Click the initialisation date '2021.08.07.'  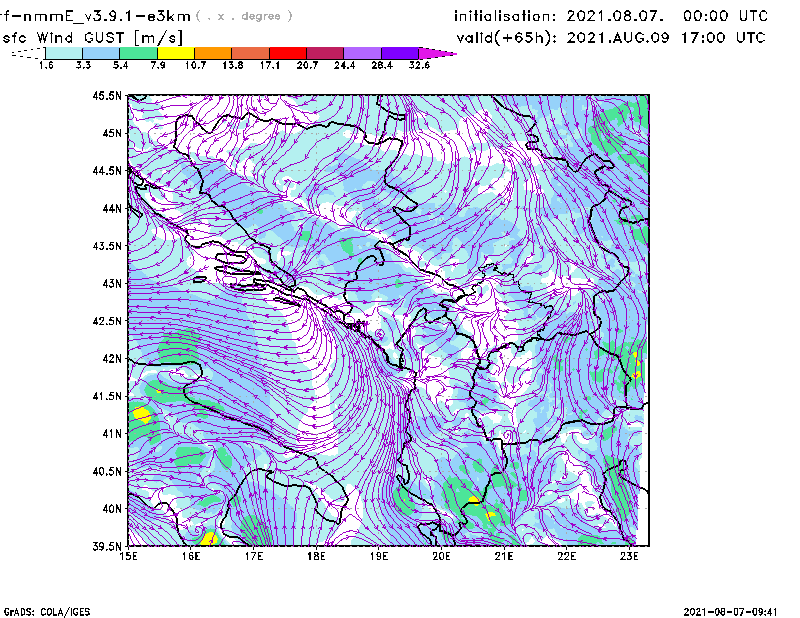(615, 16)
